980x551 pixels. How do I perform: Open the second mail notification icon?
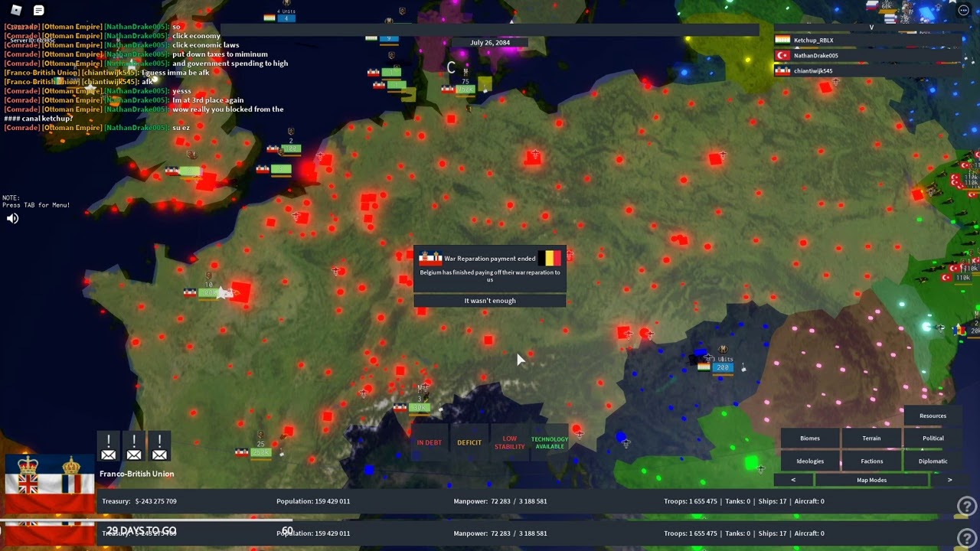tap(134, 448)
